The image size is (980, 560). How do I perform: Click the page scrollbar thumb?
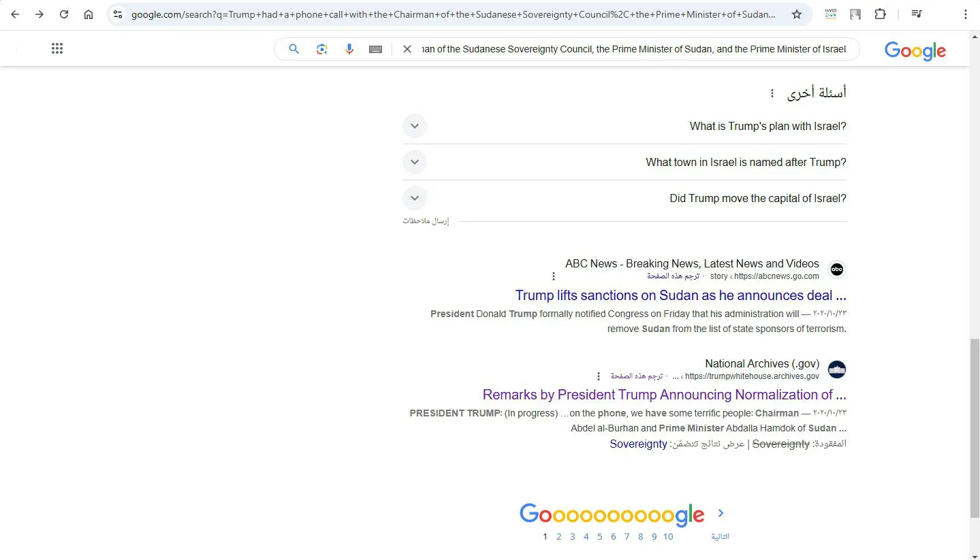coord(974,428)
